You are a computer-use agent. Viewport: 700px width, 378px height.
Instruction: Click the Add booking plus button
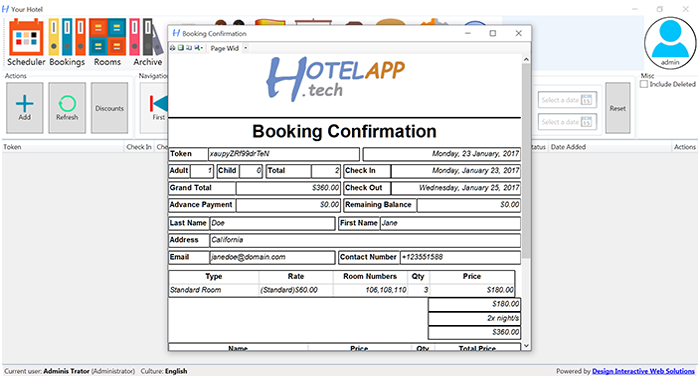coord(25,108)
